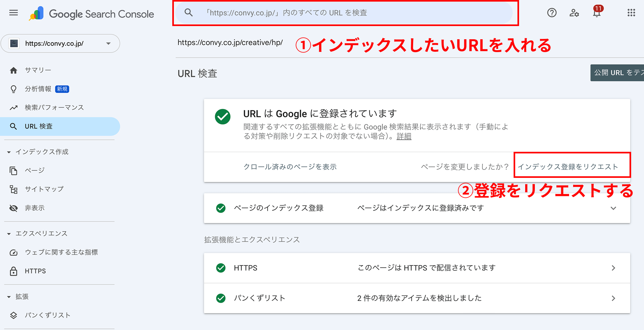Screen dimensions: 644x330
Task: Expand the ページのインデックス登録 details chevron
Action: [x=613, y=208]
